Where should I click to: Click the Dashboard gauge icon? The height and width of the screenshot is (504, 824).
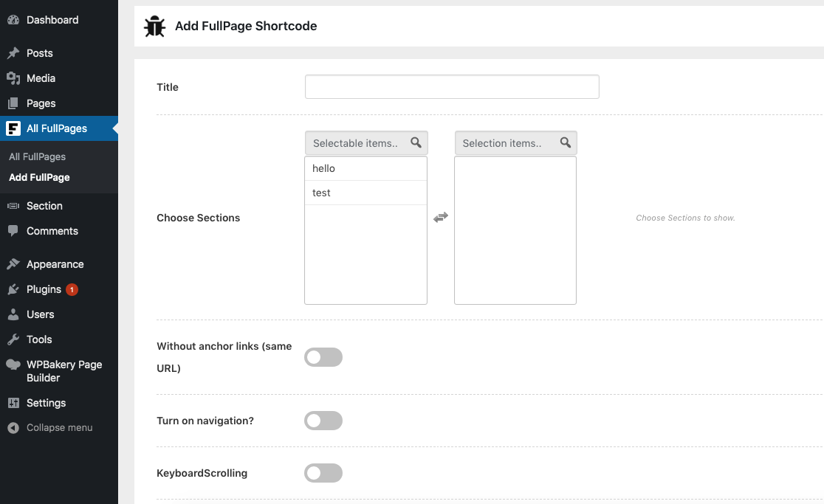point(13,20)
